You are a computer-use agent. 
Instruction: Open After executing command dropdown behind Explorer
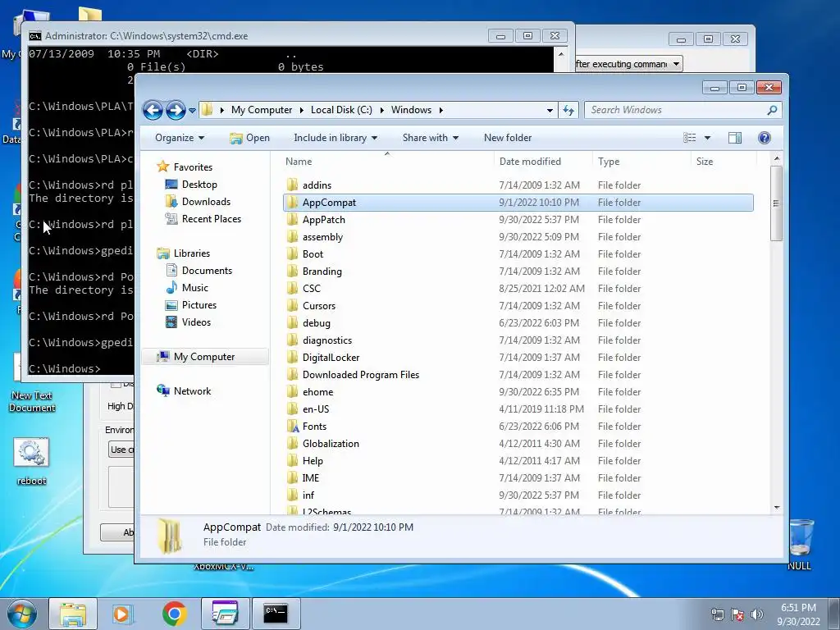coord(676,64)
